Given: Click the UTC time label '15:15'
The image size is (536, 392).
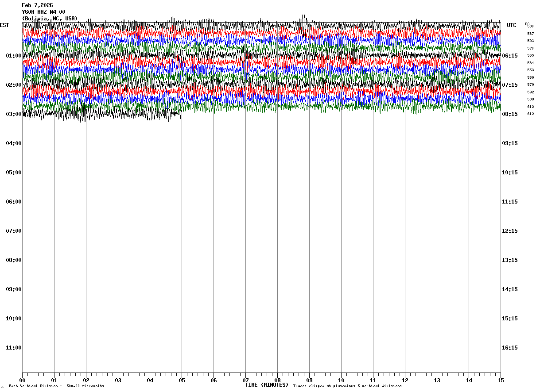Looking at the screenshot, I should tap(510, 319).
